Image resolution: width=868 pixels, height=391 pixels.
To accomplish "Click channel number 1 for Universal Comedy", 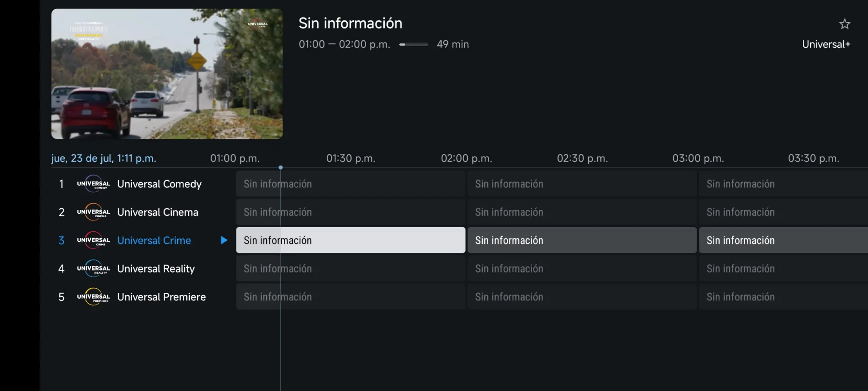I will click(61, 184).
